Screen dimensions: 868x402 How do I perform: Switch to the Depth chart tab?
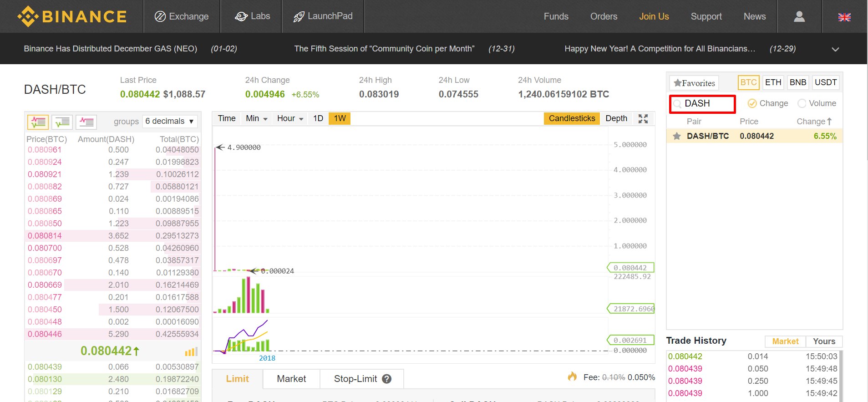click(616, 118)
